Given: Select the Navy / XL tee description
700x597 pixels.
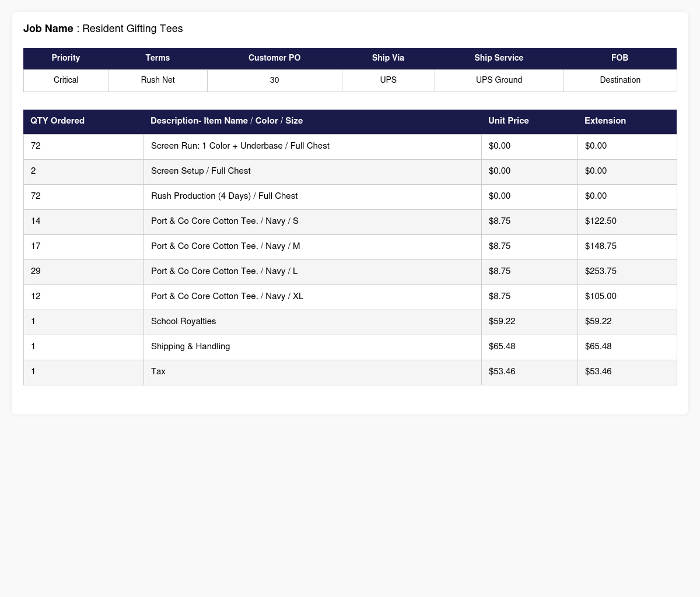Looking at the screenshot, I should (x=312, y=297).
